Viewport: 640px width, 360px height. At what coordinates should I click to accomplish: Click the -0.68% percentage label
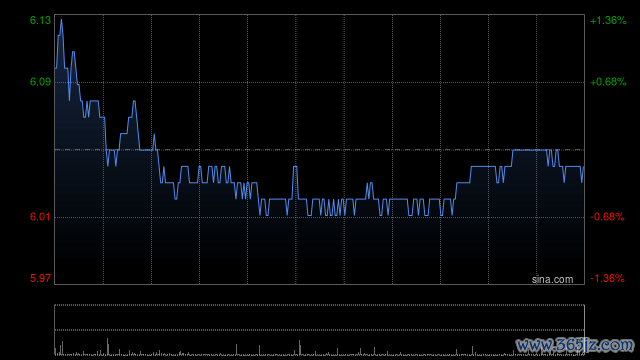point(607,217)
